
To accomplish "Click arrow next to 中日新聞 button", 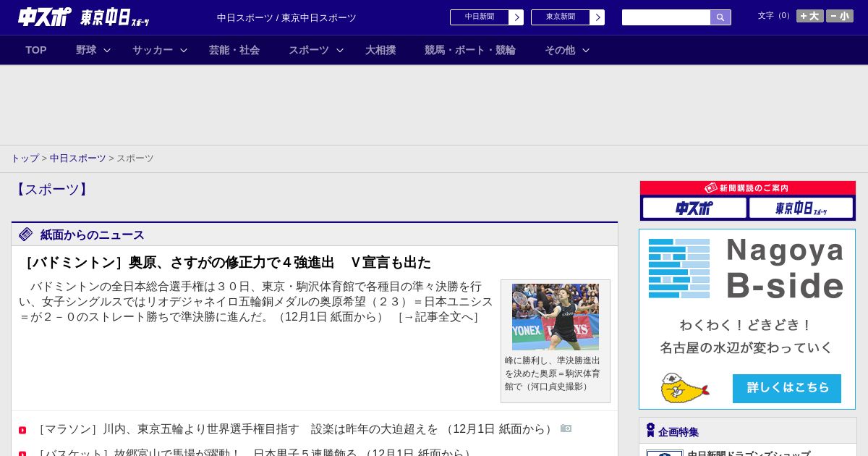I will tap(516, 17).
